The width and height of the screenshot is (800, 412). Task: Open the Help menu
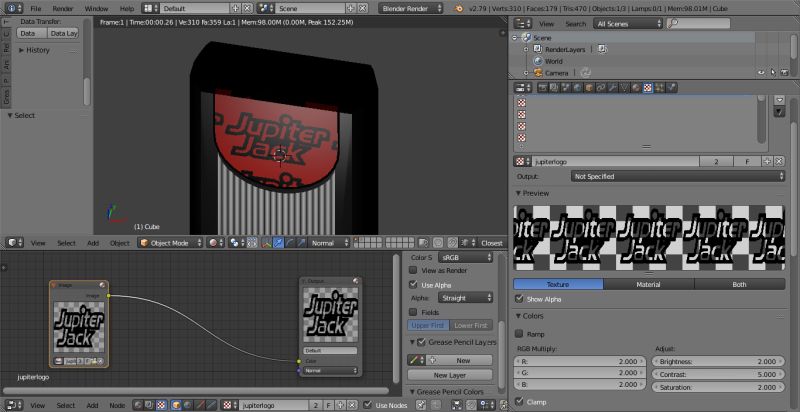coord(127,9)
